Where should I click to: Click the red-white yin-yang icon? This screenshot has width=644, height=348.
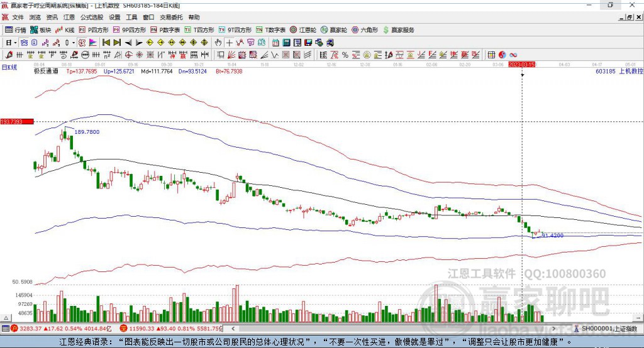pos(502,55)
